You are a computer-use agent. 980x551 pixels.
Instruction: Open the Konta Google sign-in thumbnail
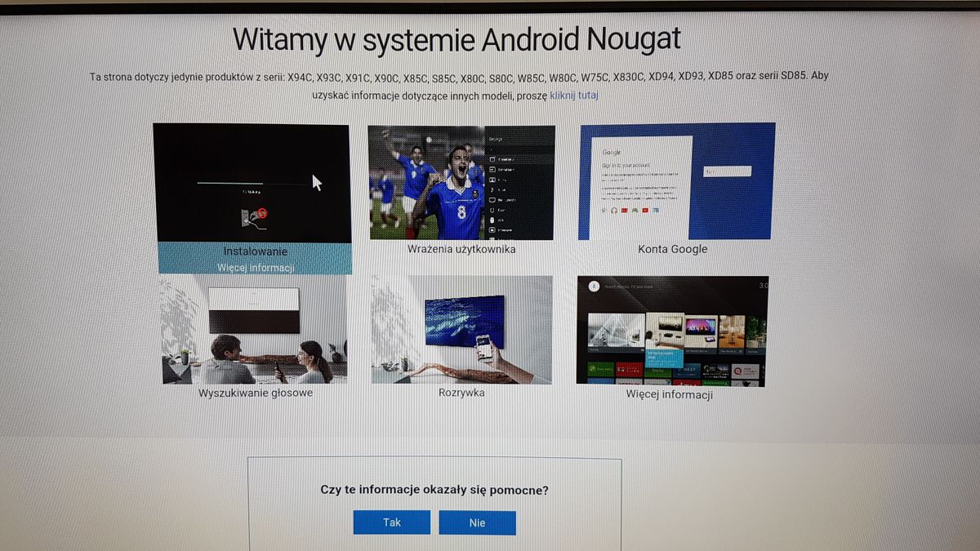tap(677, 181)
